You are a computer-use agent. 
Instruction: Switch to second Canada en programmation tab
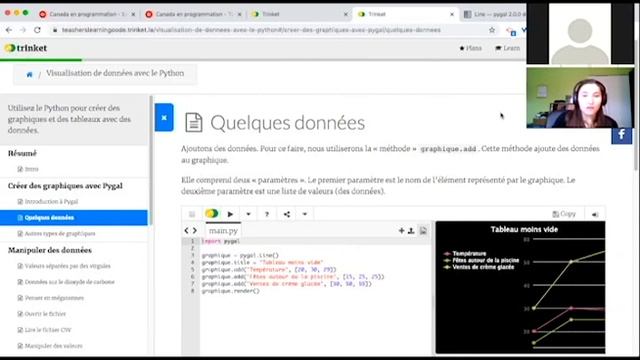192,14
